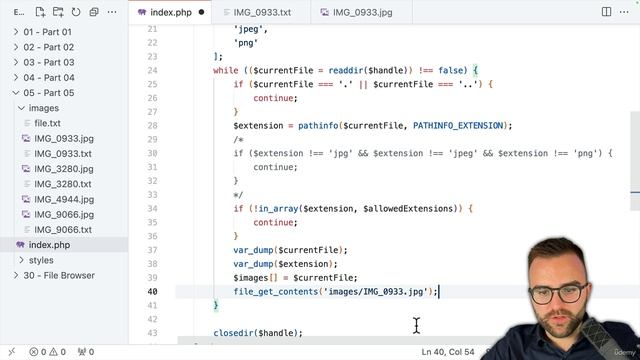Click the text file icon beside IMG_0933.txt
640x360 pixels.
point(27,153)
